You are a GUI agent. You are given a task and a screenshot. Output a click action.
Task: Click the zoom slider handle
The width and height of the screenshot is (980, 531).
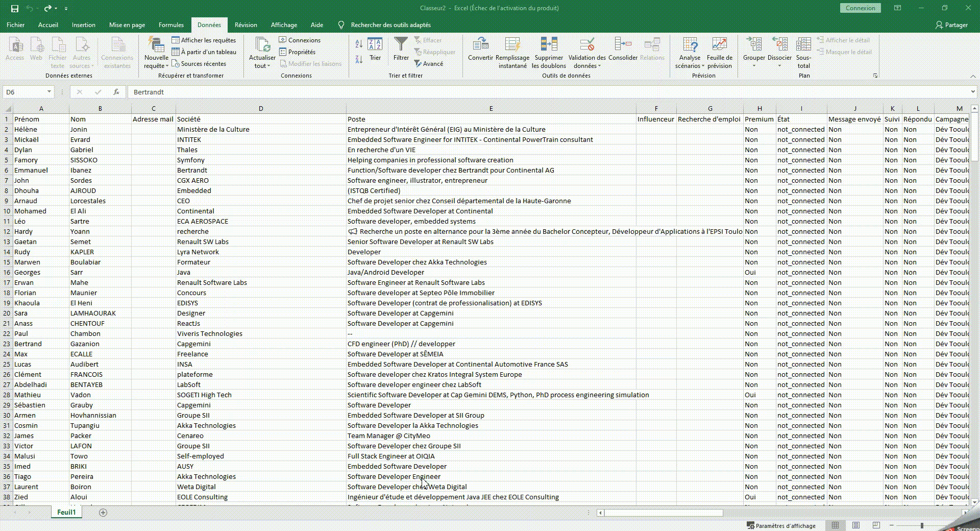click(922, 525)
